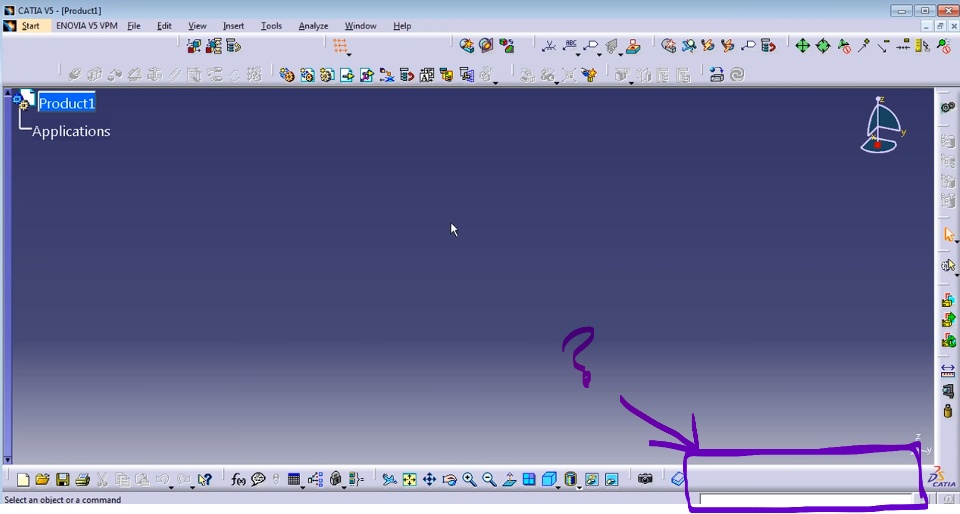Screen dimensions: 960x514
Task: Open the View menu
Action: pos(197,26)
